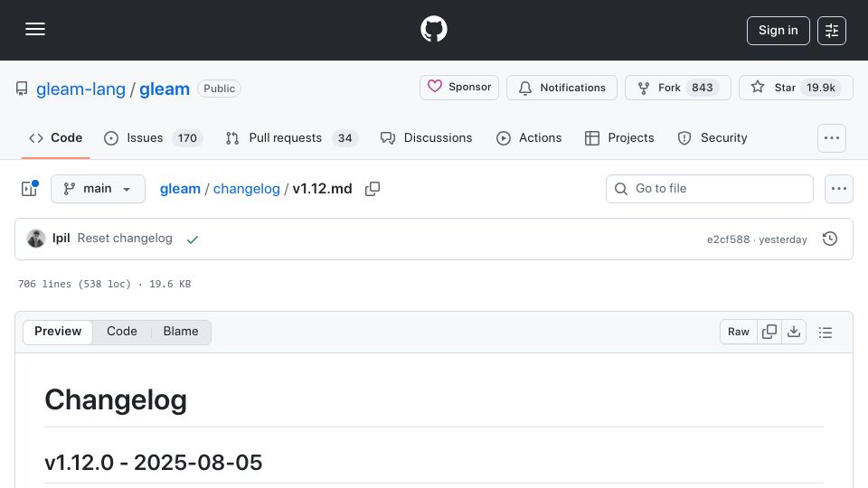Focus the Go to file search field
Viewport: 868px width, 488px height.
pyautogui.click(x=710, y=189)
